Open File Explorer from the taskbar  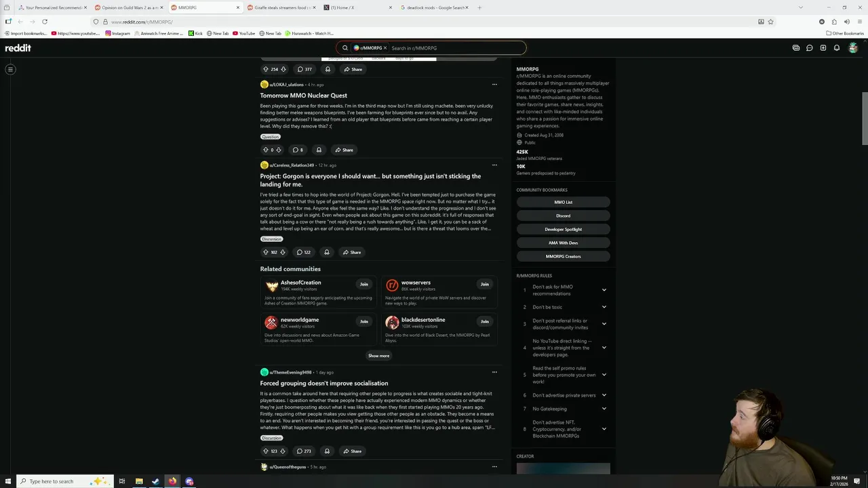[x=139, y=481]
